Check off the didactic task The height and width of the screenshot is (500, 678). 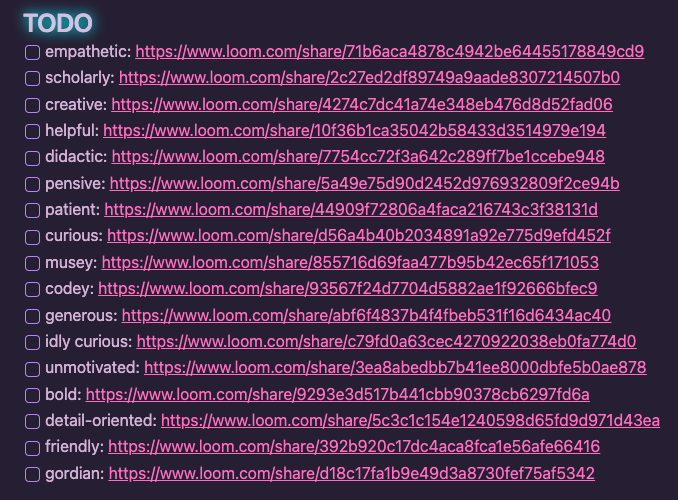32,158
